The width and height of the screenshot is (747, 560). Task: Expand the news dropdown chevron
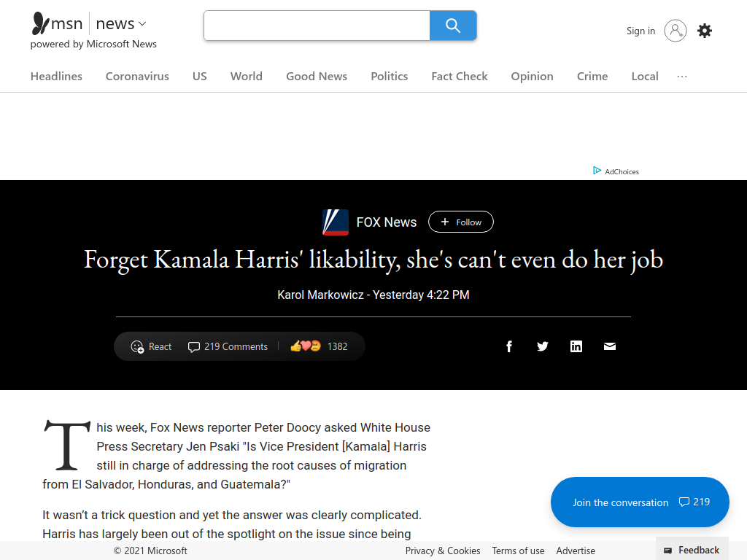click(142, 23)
